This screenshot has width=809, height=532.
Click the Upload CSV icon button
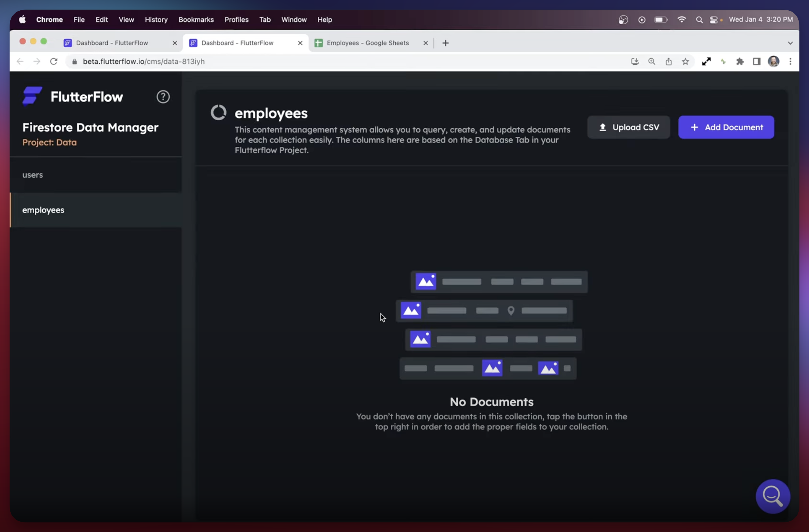pos(602,127)
